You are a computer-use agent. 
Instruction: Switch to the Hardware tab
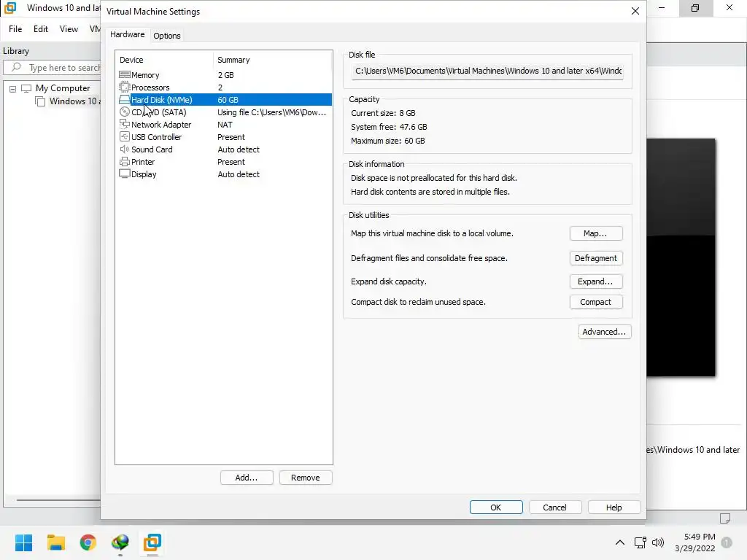pos(127,34)
